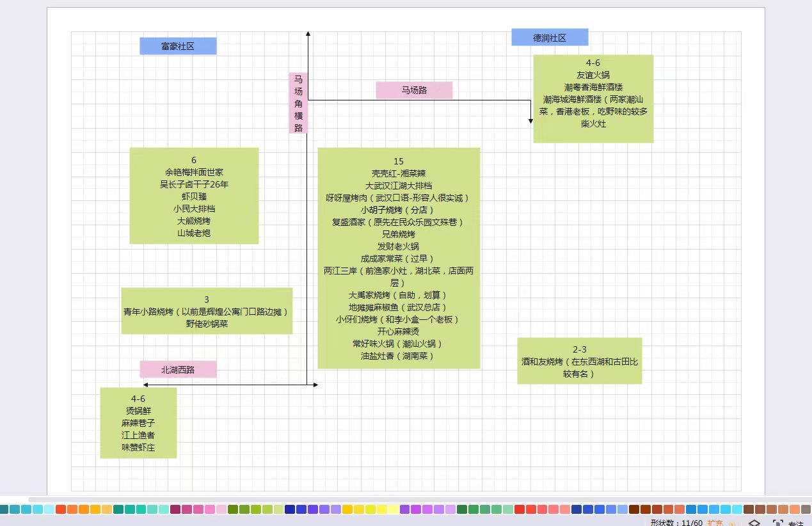Select the green box listing 友谊火锅
This screenshot has height=526, width=812.
pos(593,99)
